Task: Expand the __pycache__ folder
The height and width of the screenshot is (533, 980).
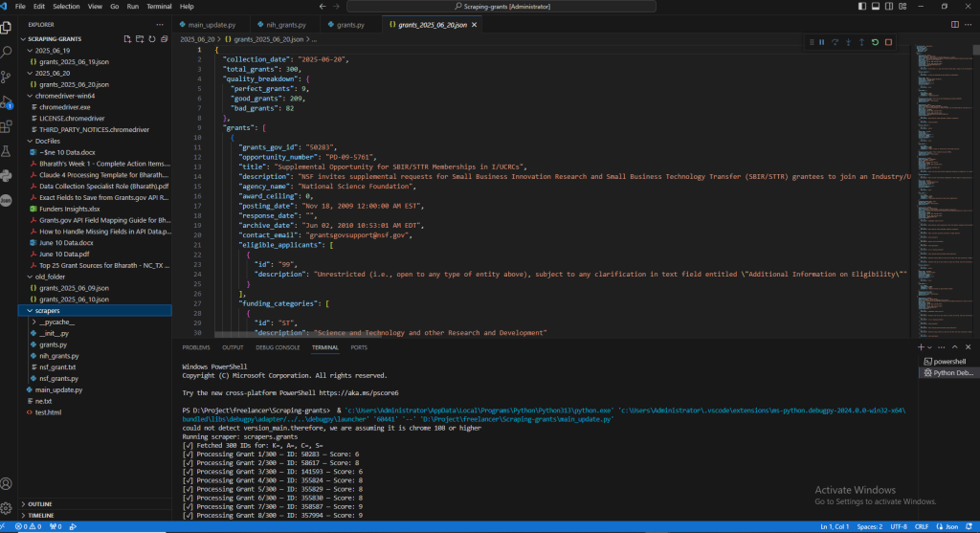Action: [x=55, y=322]
